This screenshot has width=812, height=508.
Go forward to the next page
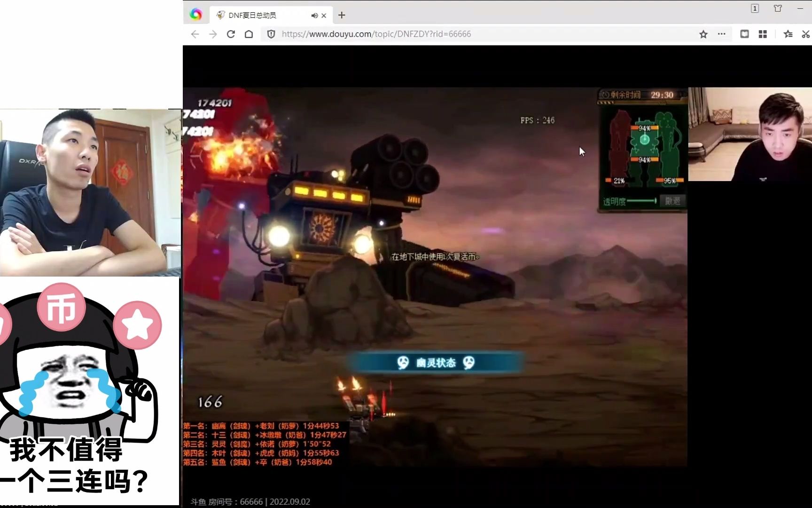pos(213,34)
